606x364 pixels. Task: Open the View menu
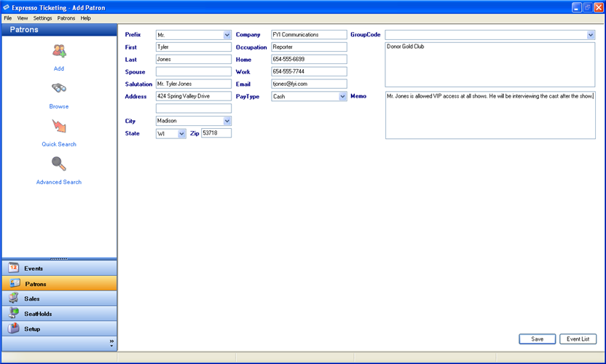click(x=23, y=18)
